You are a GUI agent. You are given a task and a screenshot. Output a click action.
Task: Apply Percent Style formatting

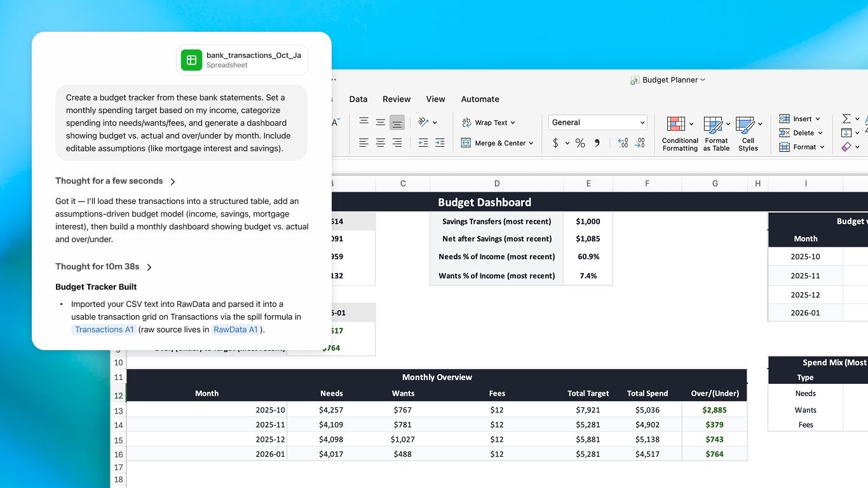click(580, 143)
